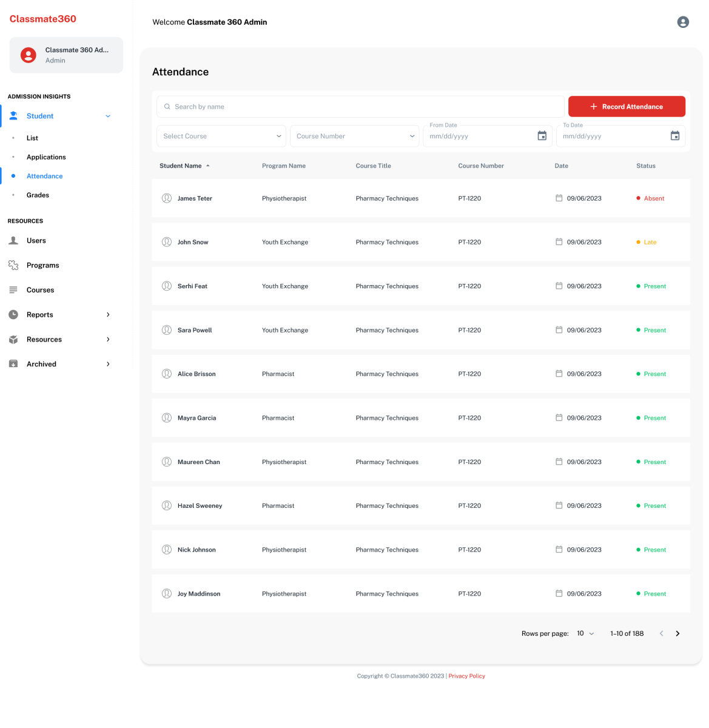709x728 pixels.
Task: Change rows per page dropdown value
Action: coord(585,633)
